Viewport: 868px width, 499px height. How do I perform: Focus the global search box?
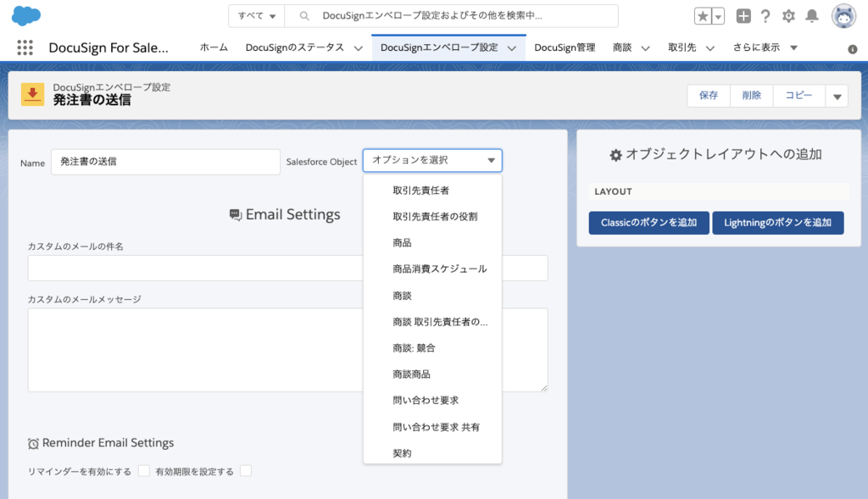click(x=451, y=16)
